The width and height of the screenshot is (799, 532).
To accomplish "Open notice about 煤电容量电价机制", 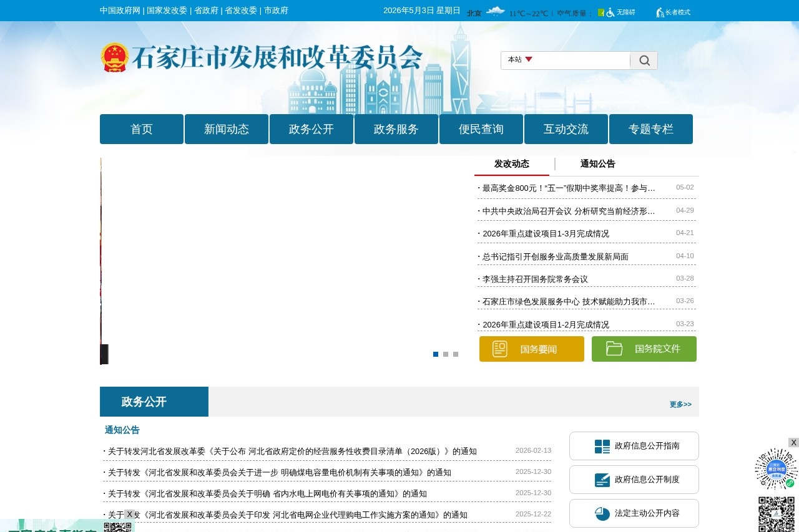I will 280,472.
